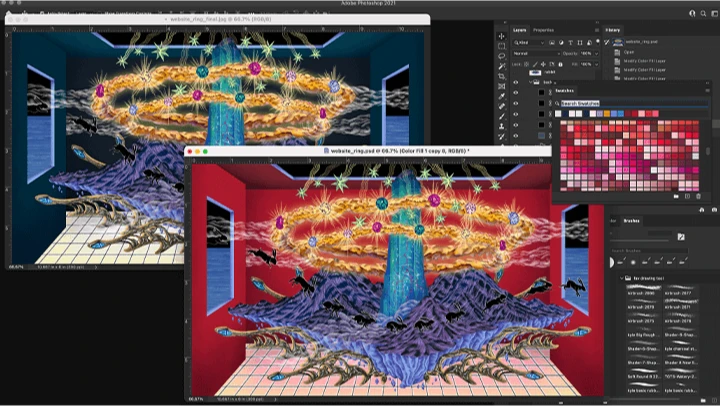720x406 pixels.
Task: Filter layers by adjustment layers
Action: coord(561,43)
